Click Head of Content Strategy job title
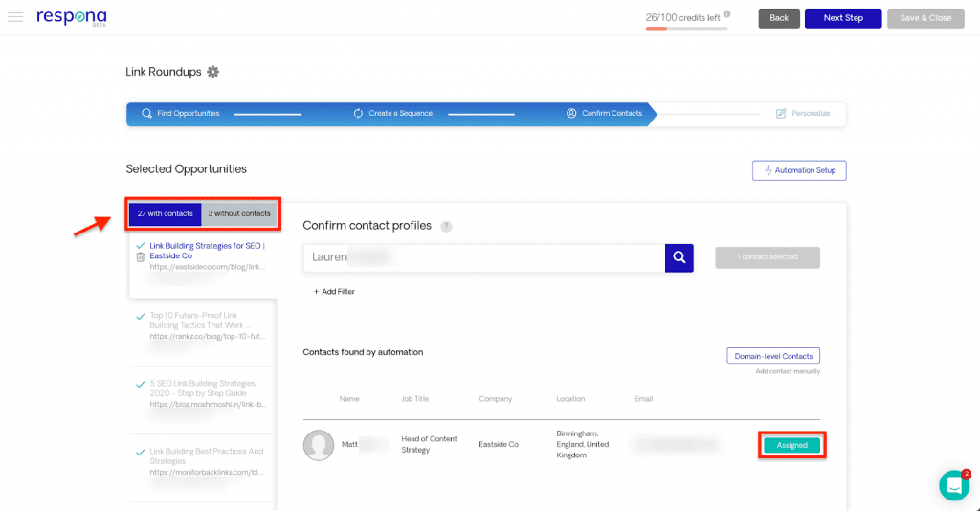980x511 pixels. coord(430,445)
